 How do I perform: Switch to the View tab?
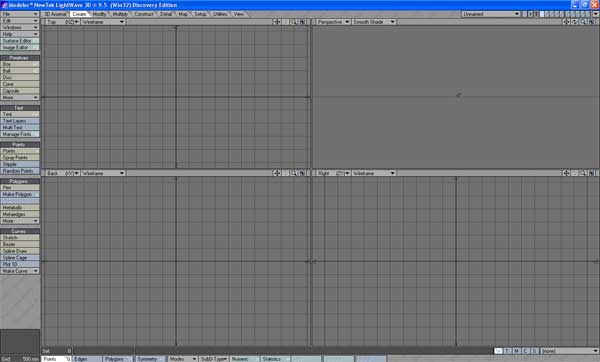click(x=239, y=14)
